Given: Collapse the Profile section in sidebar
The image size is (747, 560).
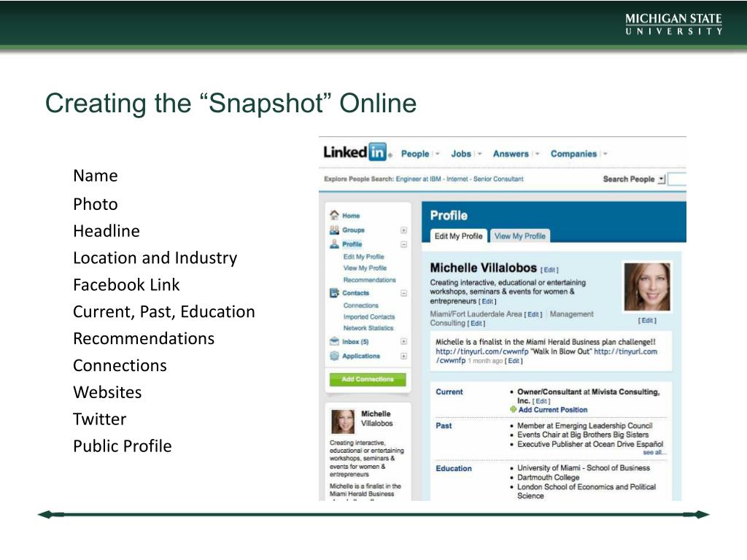Looking at the screenshot, I should [x=403, y=244].
